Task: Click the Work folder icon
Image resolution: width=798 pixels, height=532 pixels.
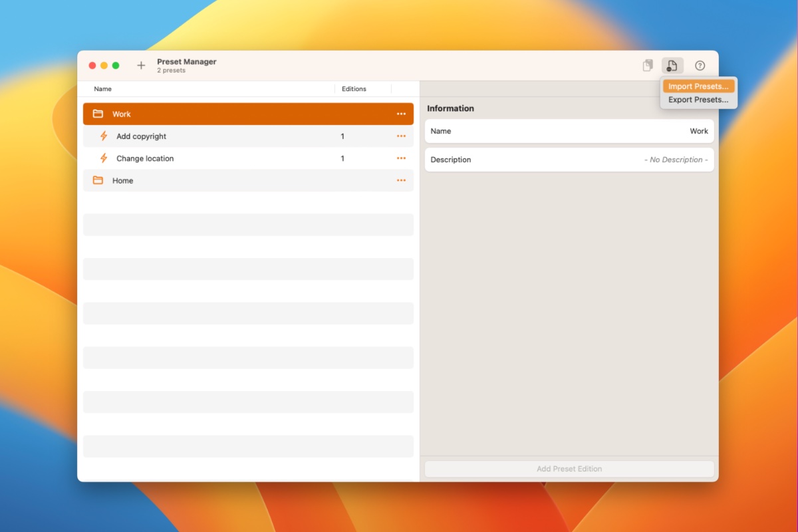Action: (98, 114)
